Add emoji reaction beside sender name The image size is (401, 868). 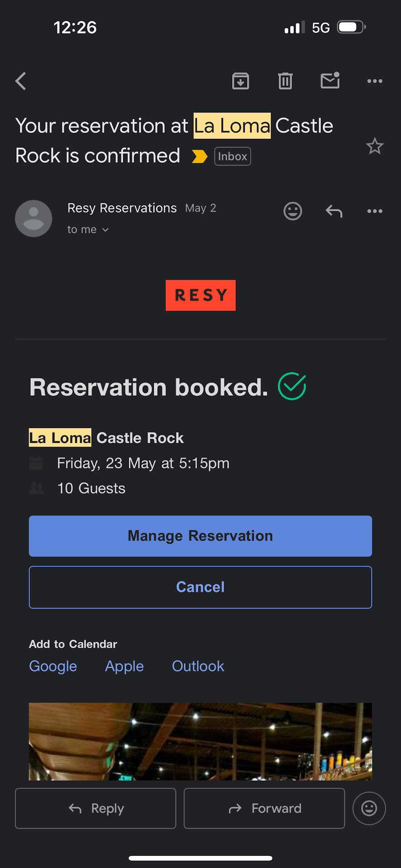(x=293, y=211)
